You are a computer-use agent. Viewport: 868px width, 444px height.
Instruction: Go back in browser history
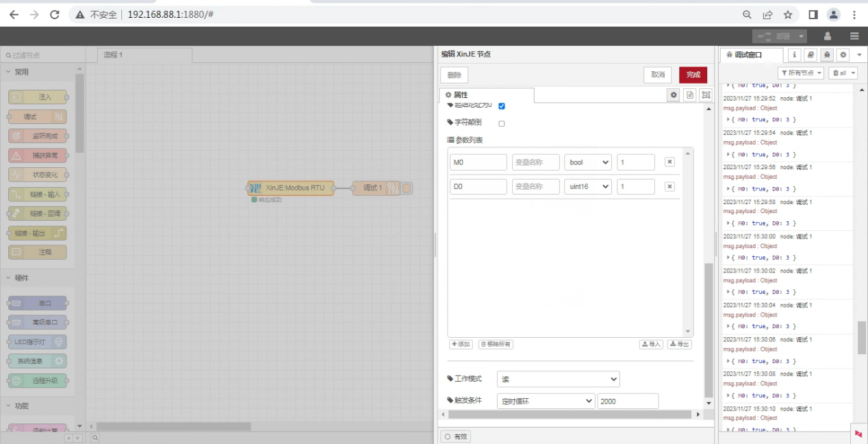click(14, 14)
